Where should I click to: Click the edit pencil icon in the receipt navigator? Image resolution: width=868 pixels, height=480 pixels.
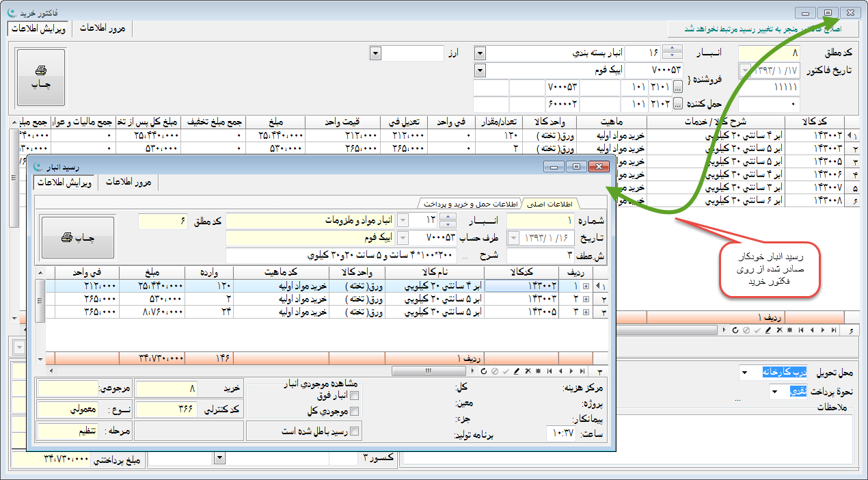tap(516, 371)
